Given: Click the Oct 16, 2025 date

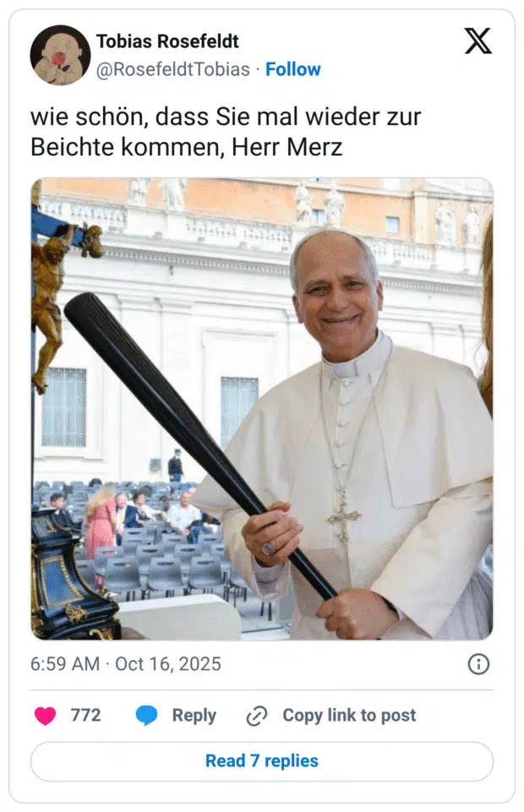Looking at the screenshot, I should coord(167,664).
